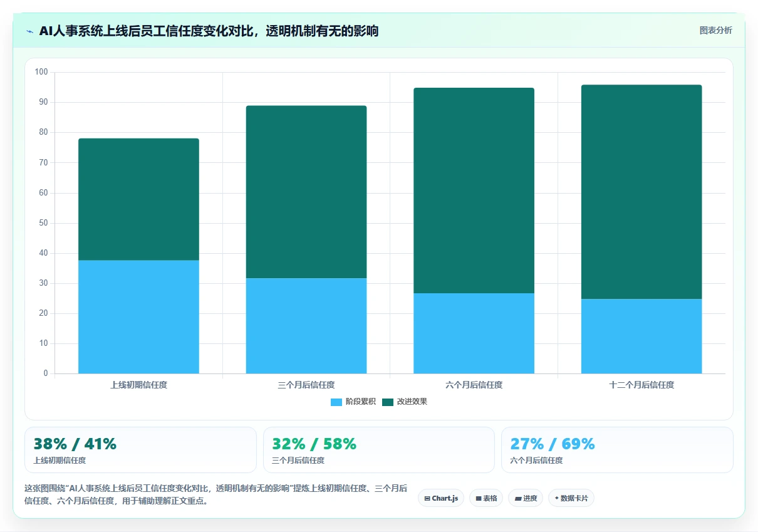Click the green bar segment for 六个月后信任度
This screenshot has height=532, width=758.
point(474,190)
